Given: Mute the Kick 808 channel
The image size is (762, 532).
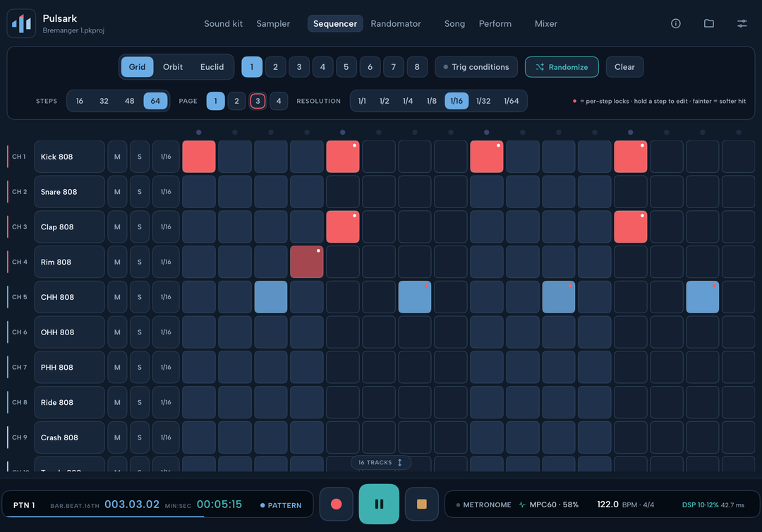Looking at the screenshot, I should 117,157.
